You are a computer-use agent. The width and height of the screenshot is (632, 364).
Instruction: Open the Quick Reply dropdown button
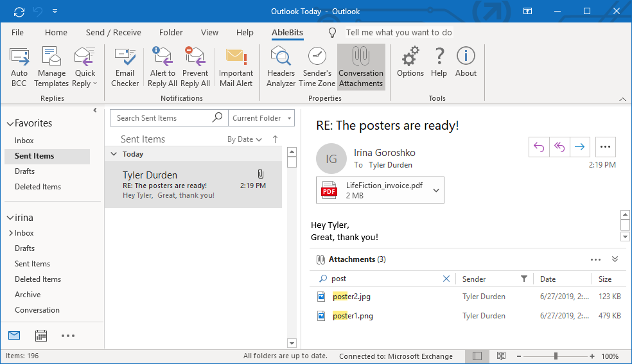pos(85,67)
